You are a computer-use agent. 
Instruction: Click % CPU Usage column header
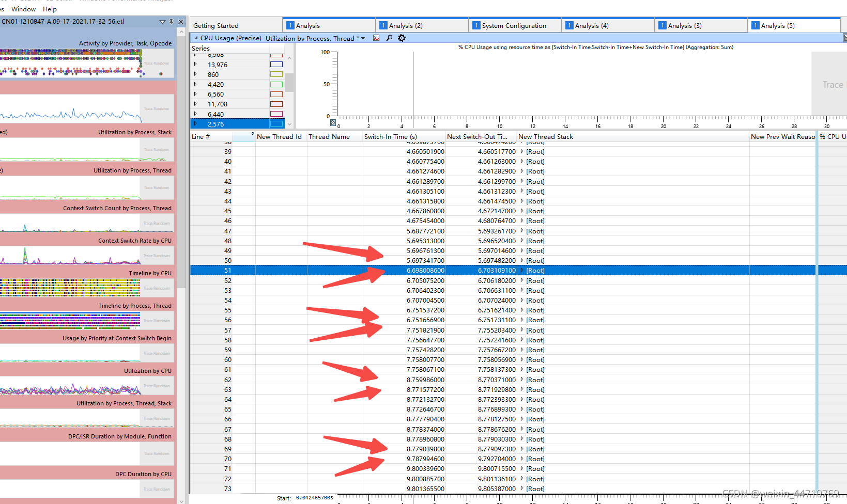pyautogui.click(x=833, y=136)
